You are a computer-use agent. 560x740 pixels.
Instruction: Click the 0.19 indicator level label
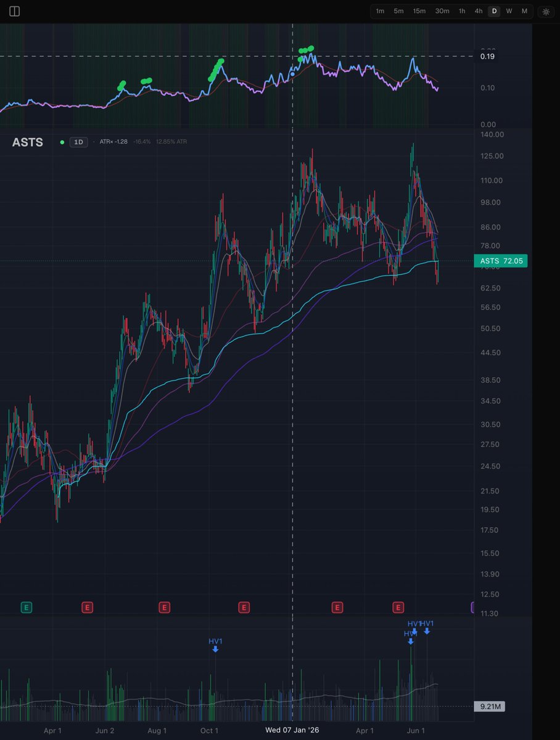(488, 56)
